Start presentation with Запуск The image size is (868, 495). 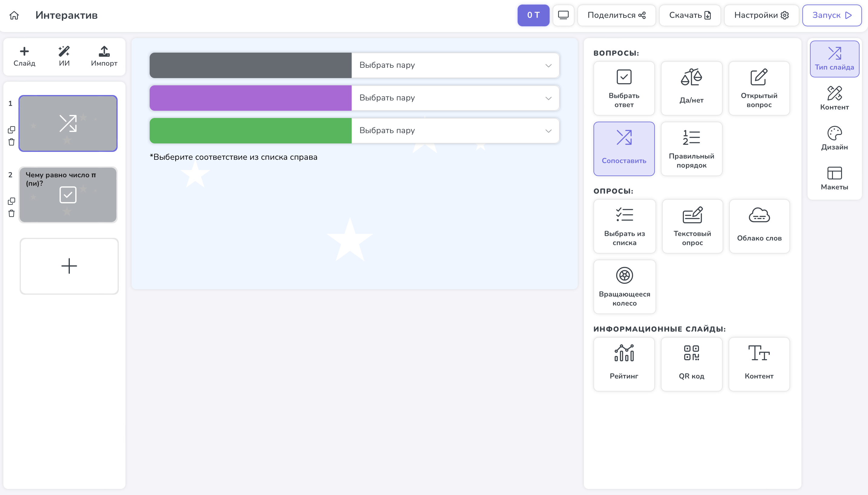(x=832, y=15)
